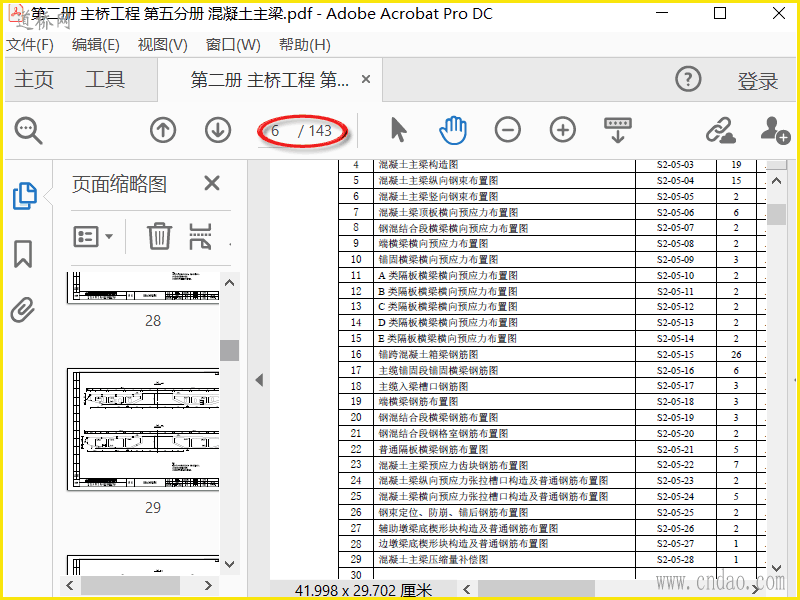Viewport: 800px width, 600px height.
Task: Click the row text 普通隔板横梁钢筋布置图
Action: tap(433, 449)
